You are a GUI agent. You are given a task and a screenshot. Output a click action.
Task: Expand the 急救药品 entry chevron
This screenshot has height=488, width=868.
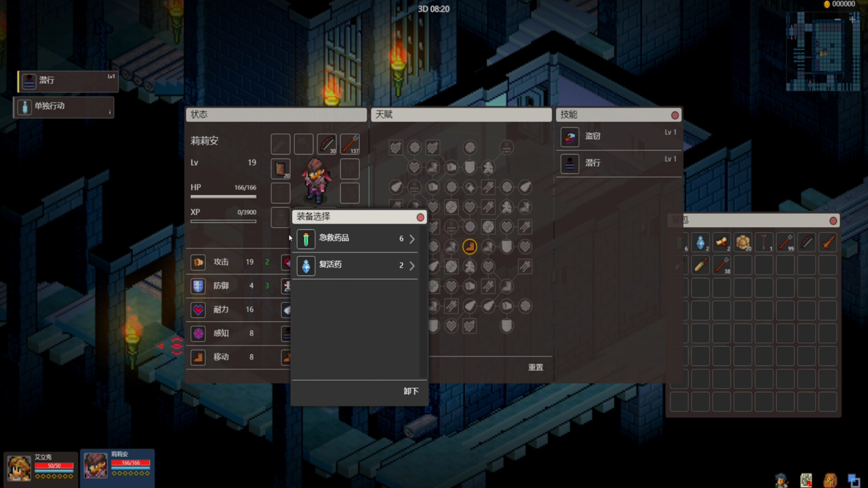(x=411, y=239)
